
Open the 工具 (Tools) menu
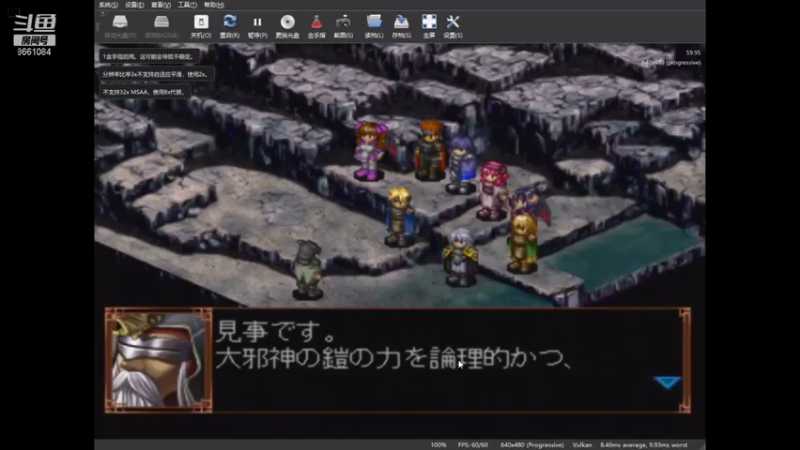coord(187,5)
